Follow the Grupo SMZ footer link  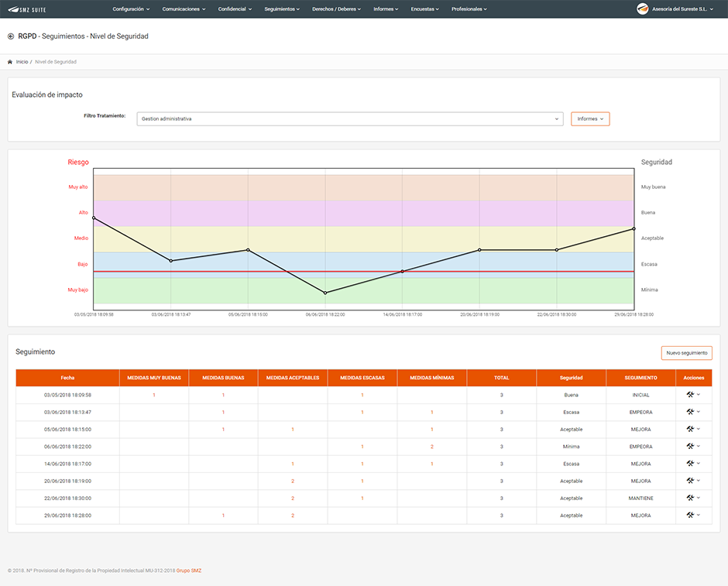click(x=189, y=571)
